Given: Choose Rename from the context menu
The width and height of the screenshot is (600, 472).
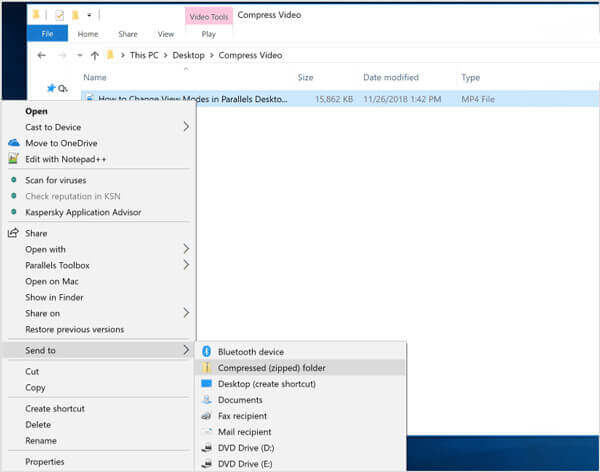Looking at the screenshot, I should 41,441.
